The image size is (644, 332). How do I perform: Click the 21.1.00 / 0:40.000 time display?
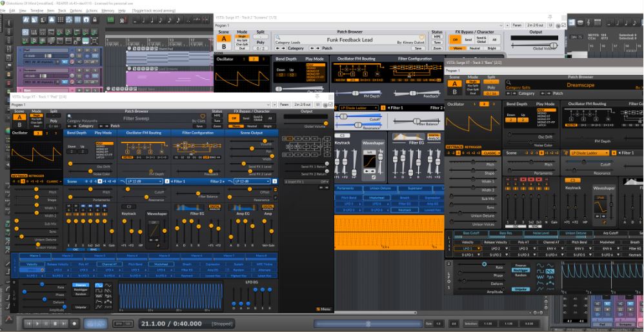[x=171, y=324]
